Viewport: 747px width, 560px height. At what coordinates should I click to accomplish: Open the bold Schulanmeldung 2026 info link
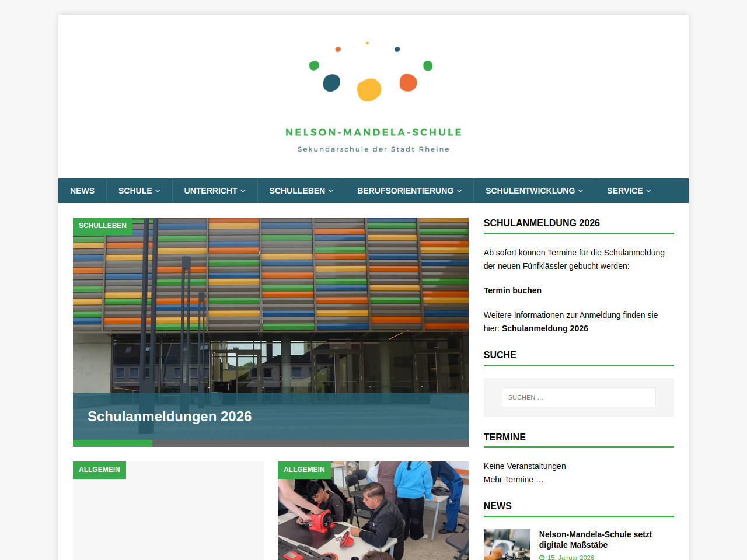point(544,328)
